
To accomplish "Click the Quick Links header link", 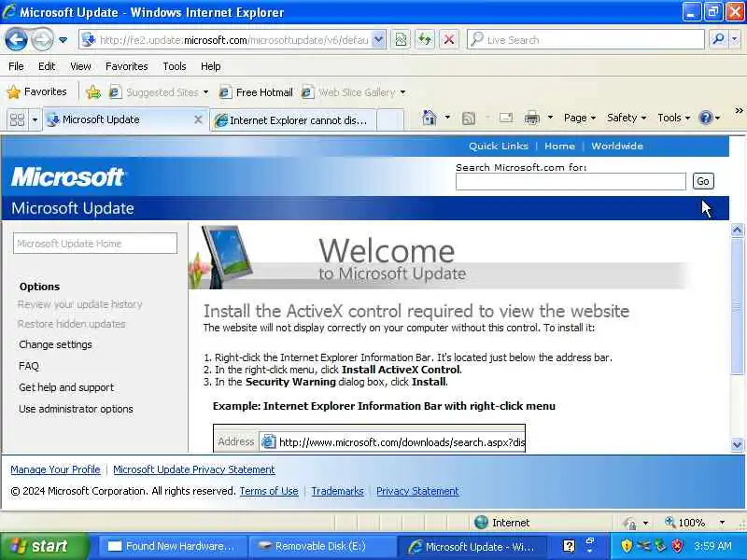I will [499, 147].
